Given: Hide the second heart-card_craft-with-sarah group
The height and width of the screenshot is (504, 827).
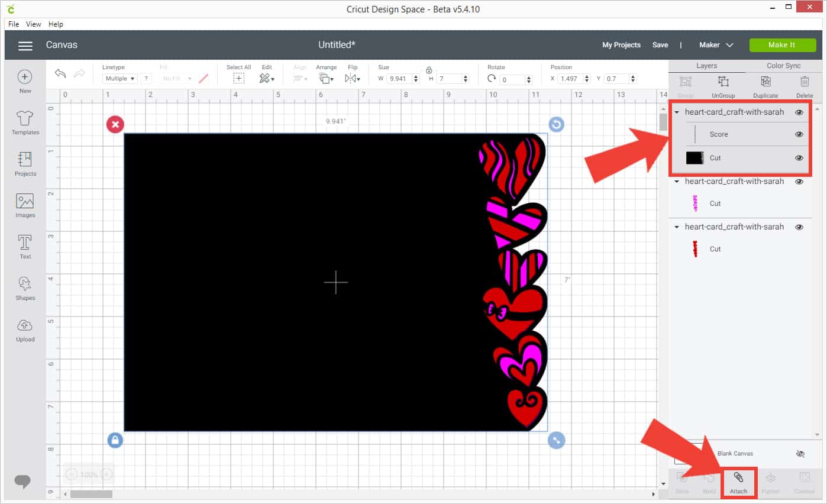Looking at the screenshot, I should [799, 182].
